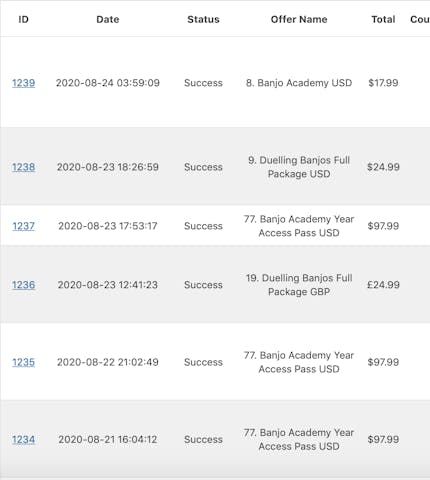430x480 pixels.
Task: Sort by the Offer Name column header
Action: pos(299,19)
